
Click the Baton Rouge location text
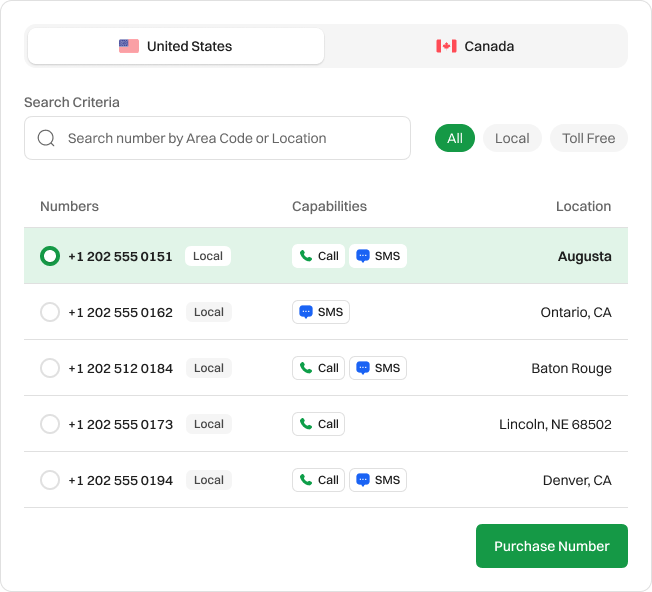click(x=571, y=369)
